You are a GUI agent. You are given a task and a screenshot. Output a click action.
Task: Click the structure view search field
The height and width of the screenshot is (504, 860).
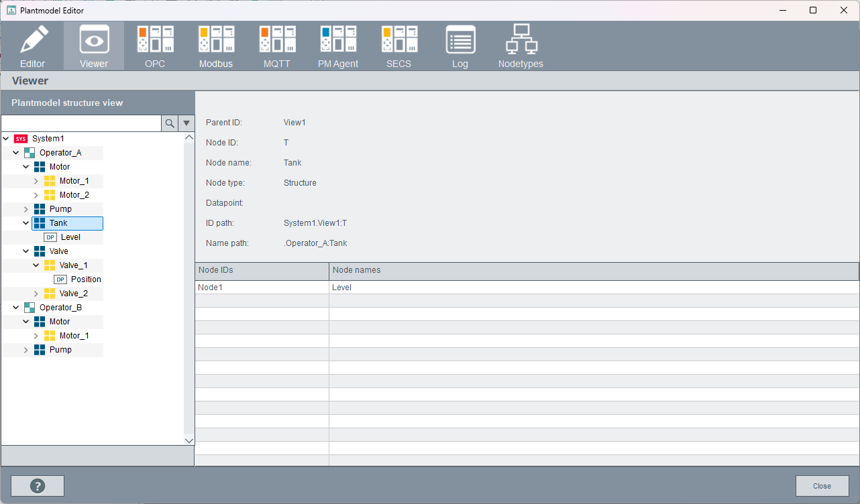81,123
